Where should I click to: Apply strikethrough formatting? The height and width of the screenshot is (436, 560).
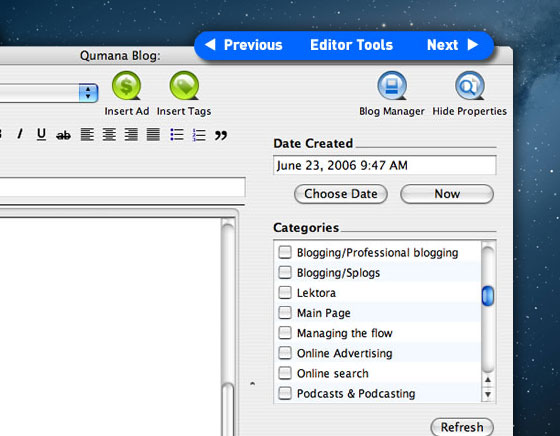(x=64, y=135)
